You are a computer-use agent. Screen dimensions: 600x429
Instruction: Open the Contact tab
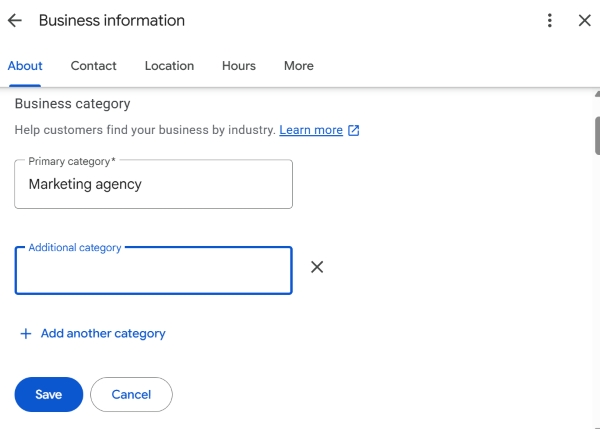pyautogui.click(x=93, y=66)
